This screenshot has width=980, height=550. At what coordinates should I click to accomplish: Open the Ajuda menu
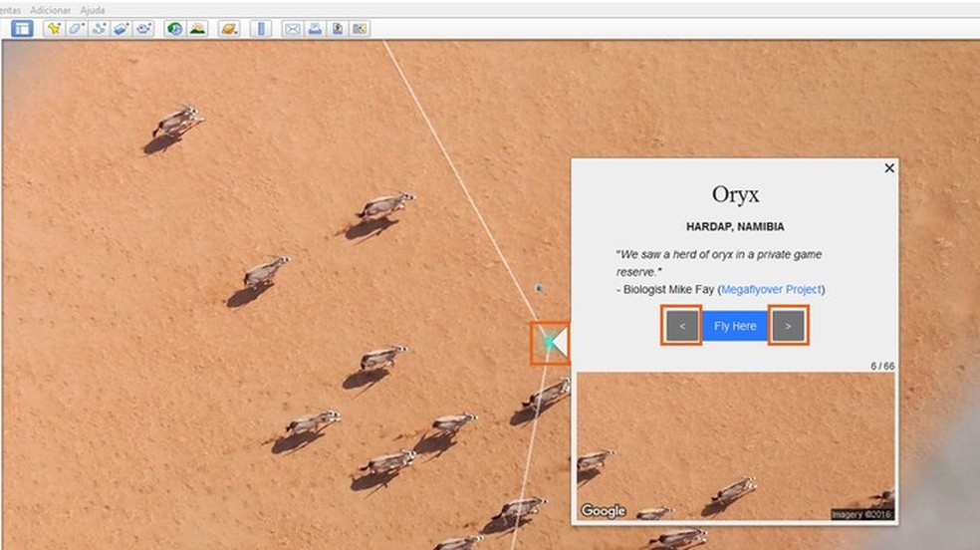[93, 10]
